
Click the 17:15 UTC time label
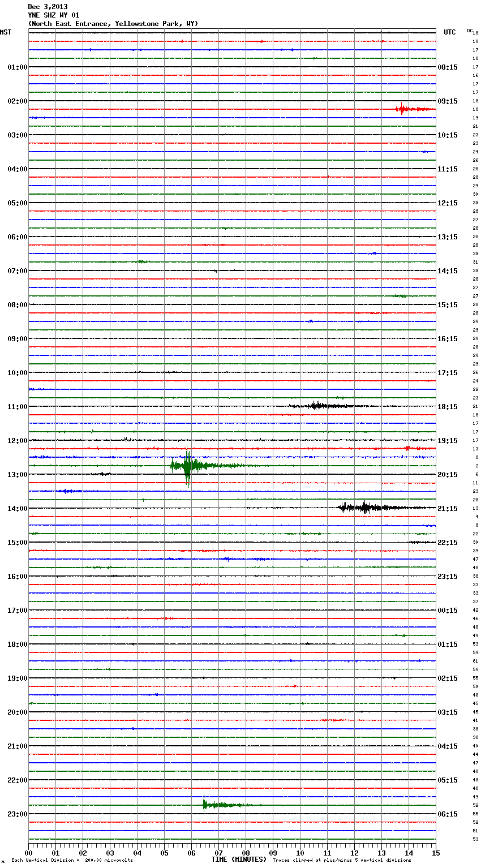448,373
